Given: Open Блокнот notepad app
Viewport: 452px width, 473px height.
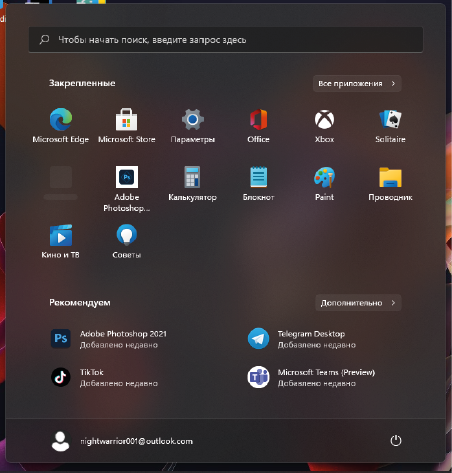Looking at the screenshot, I should [x=258, y=184].
